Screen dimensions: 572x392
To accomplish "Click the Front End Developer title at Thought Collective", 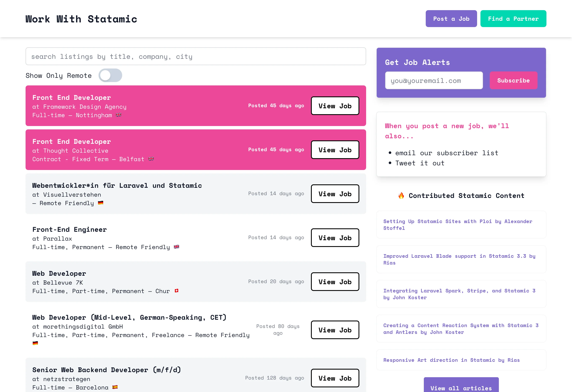I will [x=72, y=142].
